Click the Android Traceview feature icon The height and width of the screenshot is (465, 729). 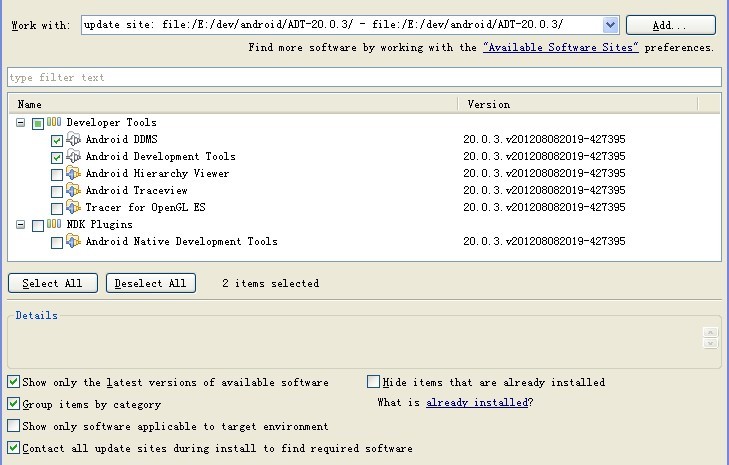click(73, 190)
